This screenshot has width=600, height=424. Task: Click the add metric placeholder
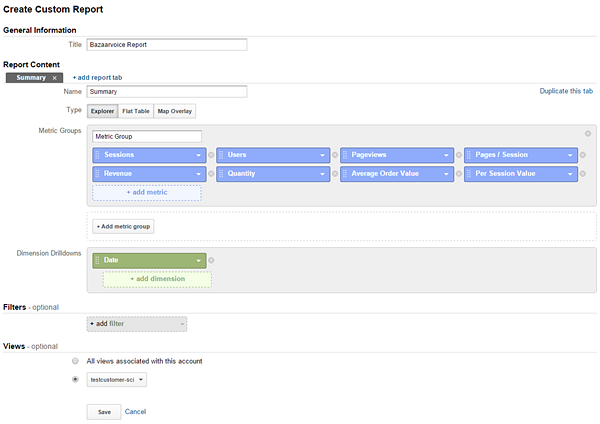tap(147, 192)
